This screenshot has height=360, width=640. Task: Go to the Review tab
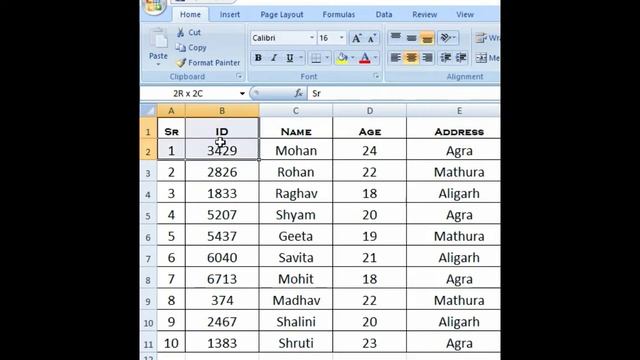(x=424, y=15)
